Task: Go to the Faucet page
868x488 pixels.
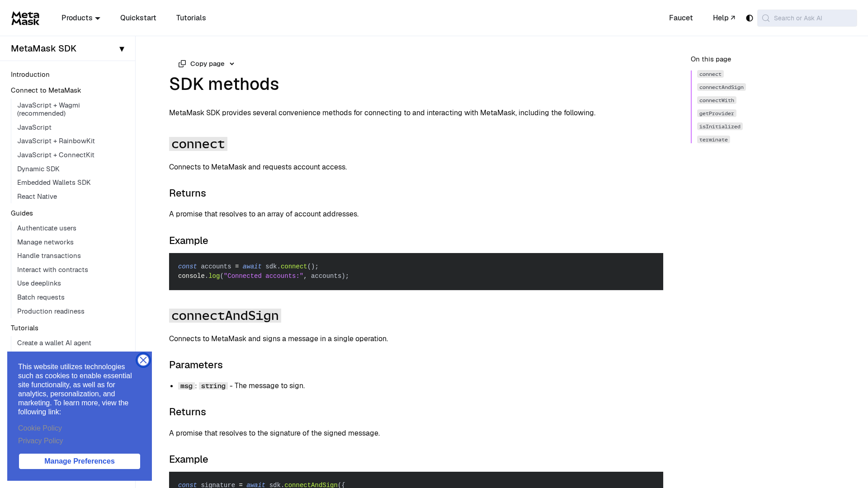Action: (681, 18)
